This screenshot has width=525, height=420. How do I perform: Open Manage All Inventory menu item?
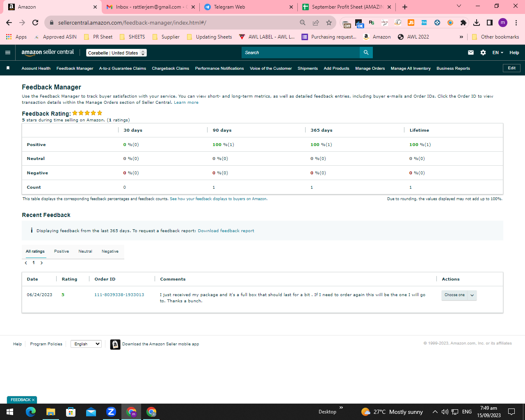click(x=411, y=68)
